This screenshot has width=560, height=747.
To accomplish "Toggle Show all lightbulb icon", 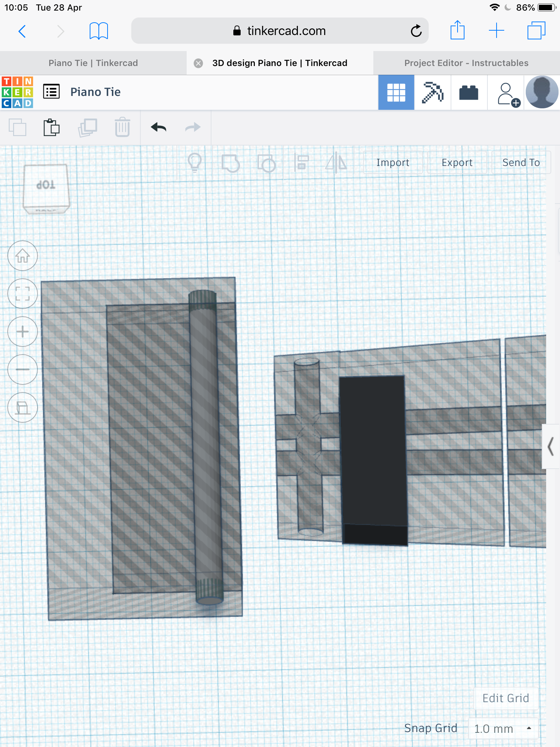I will [195, 162].
